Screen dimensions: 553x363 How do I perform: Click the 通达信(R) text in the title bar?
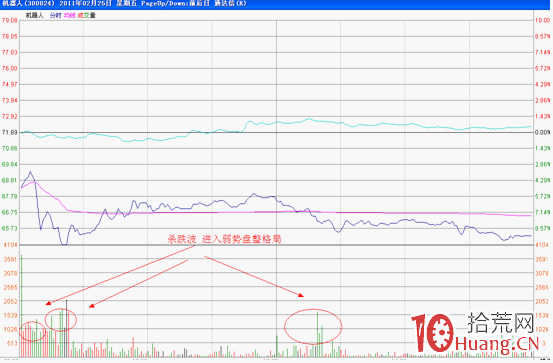coord(230,4)
